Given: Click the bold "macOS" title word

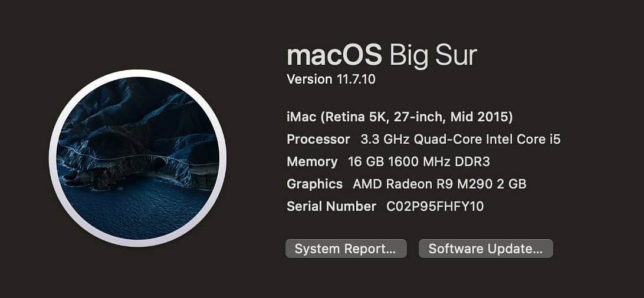Looking at the screenshot, I should [x=334, y=55].
